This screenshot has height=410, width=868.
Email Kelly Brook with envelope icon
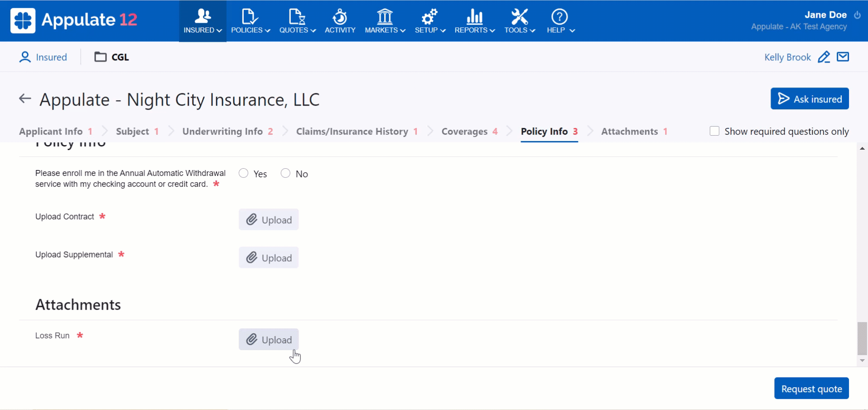click(843, 57)
